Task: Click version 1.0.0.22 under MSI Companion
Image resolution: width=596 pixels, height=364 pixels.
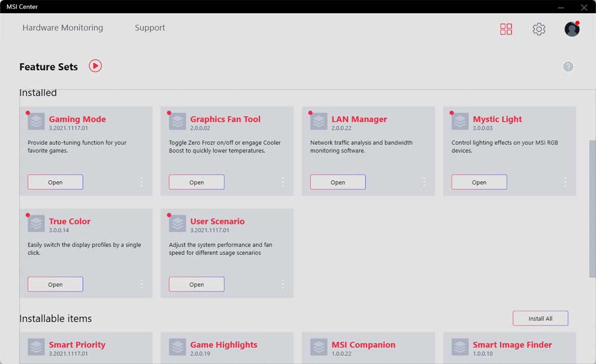Action: [342, 353]
